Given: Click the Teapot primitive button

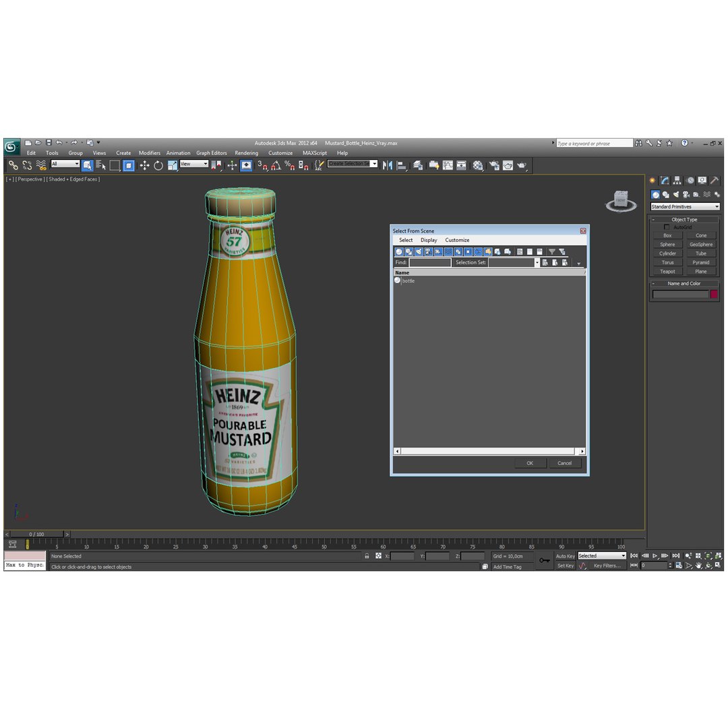Looking at the screenshot, I should (667, 272).
